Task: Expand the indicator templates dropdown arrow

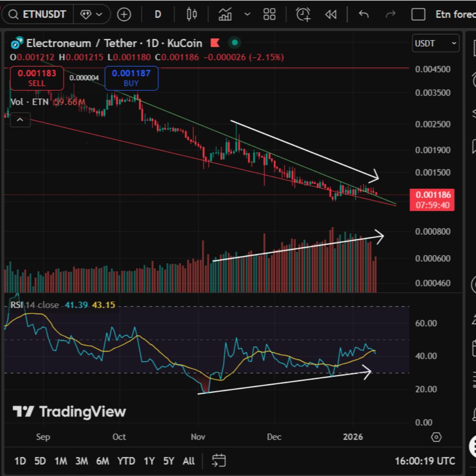Action: click(247, 15)
